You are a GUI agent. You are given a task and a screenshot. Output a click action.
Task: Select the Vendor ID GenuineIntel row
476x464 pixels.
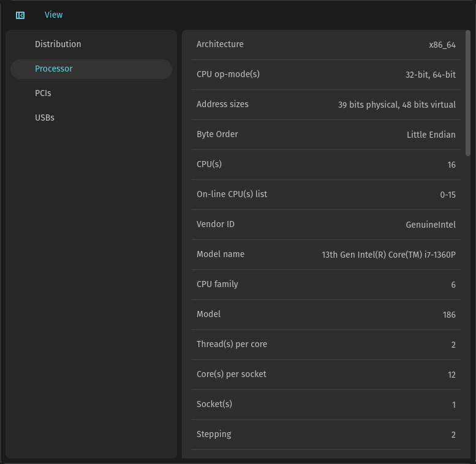click(326, 225)
